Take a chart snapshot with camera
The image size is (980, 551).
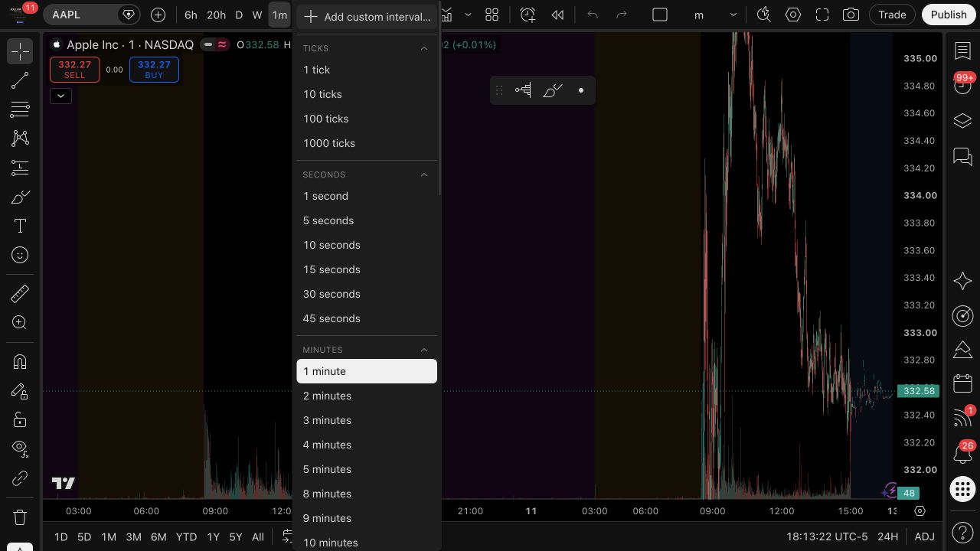pyautogui.click(x=851, y=15)
